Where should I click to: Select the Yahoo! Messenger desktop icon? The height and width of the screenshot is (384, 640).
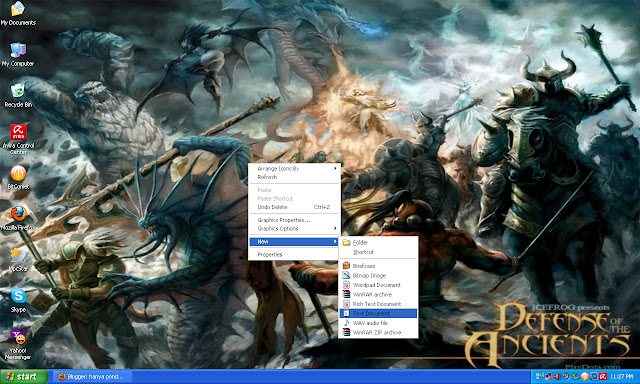click(x=18, y=345)
